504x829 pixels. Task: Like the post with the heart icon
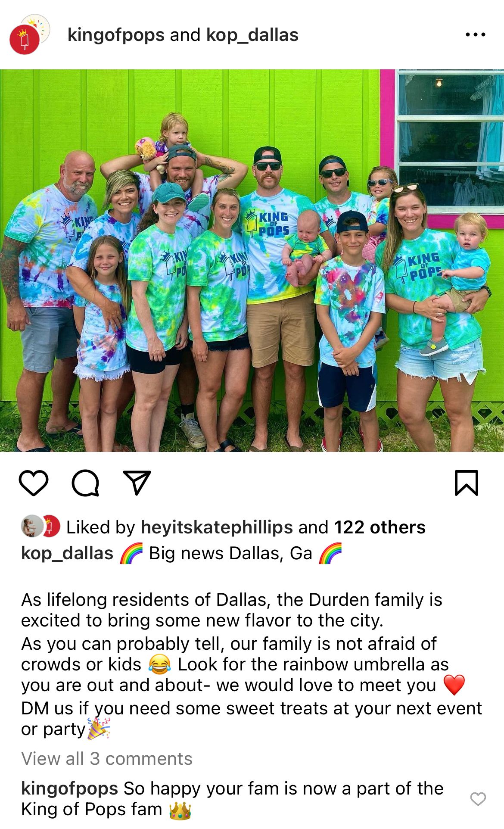[34, 483]
